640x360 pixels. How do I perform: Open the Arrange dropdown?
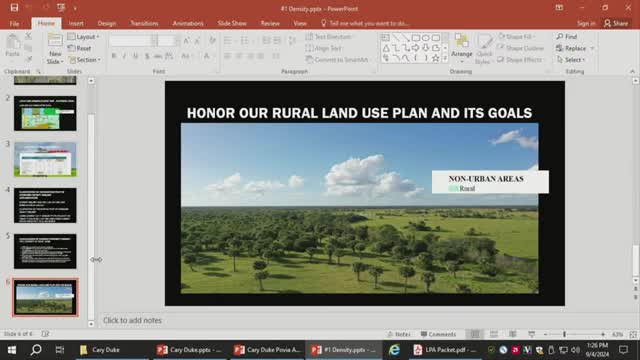(x=462, y=48)
